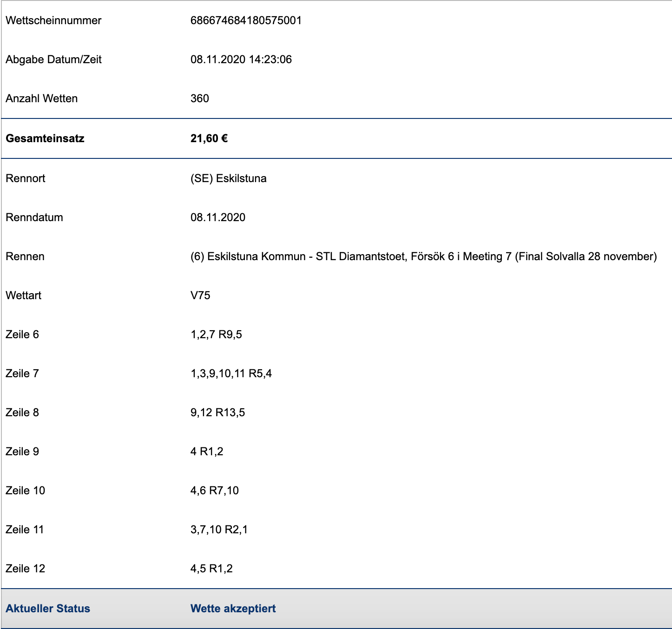Click the Zeile 12 label
Image resolution: width=672 pixels, height=629 pixels.
[x=26, y=569]
